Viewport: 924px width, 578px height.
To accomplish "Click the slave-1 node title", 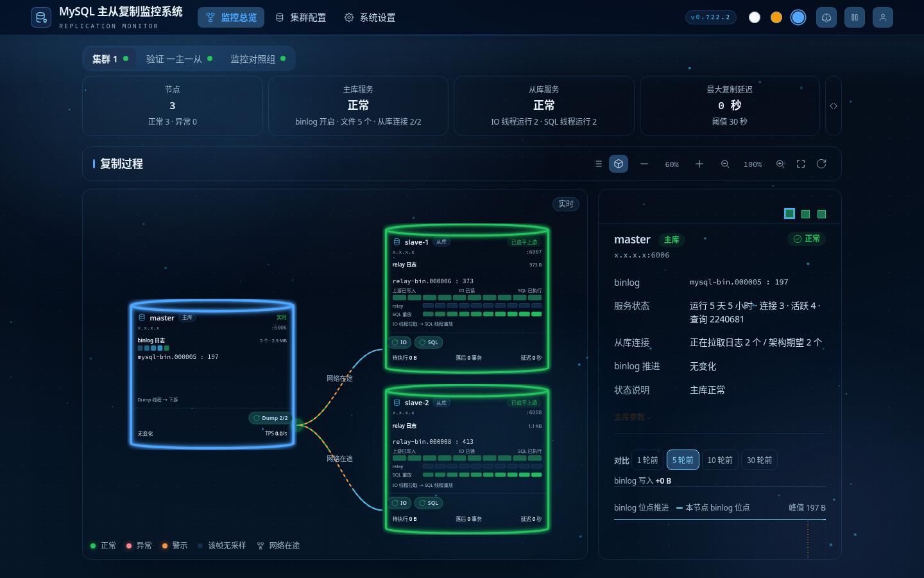I will (416, 242).
